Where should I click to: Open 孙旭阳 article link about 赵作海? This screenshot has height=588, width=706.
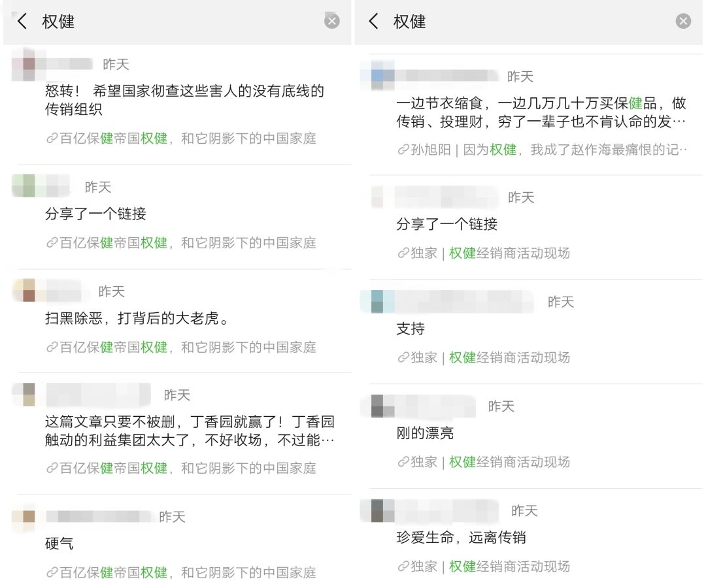coord(542,150)
